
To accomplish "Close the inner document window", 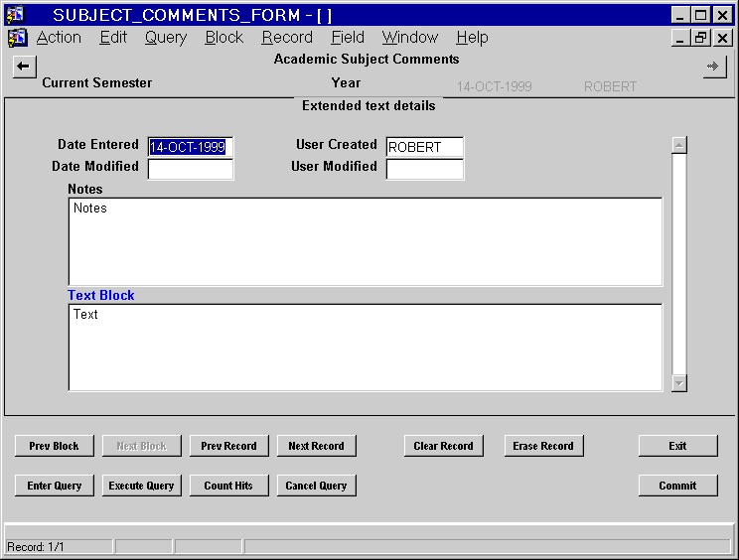I will [722, 38].
